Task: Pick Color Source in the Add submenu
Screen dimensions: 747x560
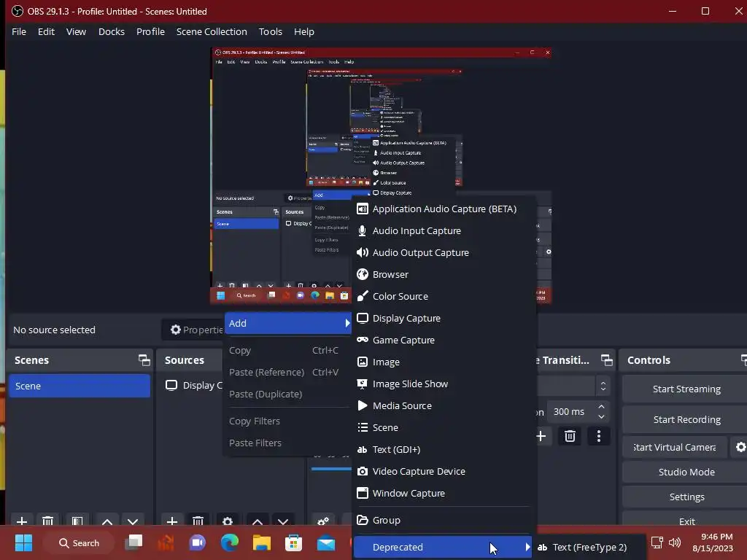Action: click(x=441, y=297)
